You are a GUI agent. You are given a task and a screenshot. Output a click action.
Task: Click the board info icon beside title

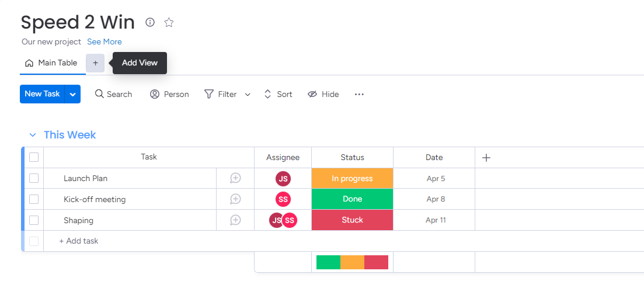150,22
